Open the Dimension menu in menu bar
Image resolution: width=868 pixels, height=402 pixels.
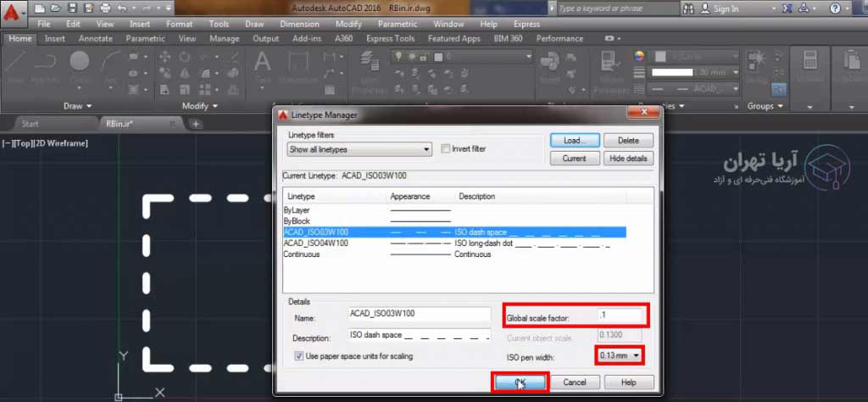(299, 25)
